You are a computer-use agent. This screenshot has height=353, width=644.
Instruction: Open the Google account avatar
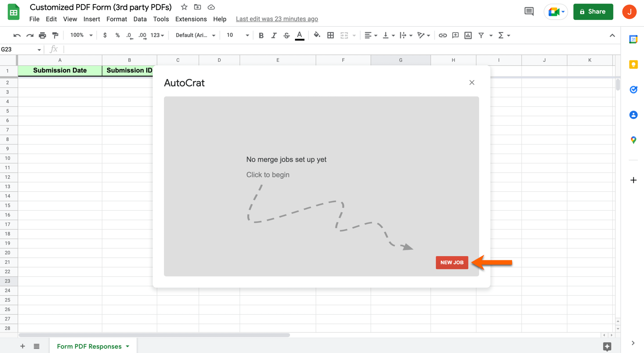[629, 12]
